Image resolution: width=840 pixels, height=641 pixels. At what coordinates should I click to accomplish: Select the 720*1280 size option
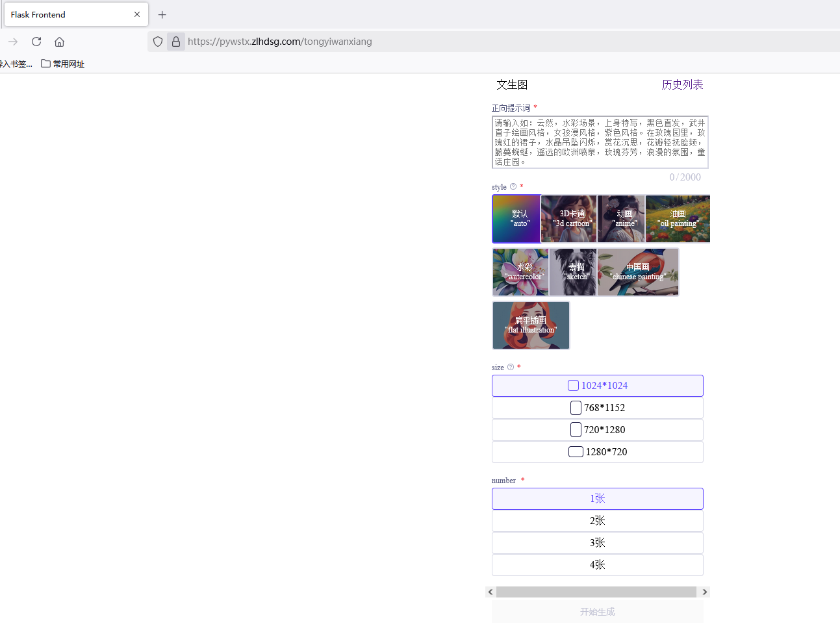point(598,430)
